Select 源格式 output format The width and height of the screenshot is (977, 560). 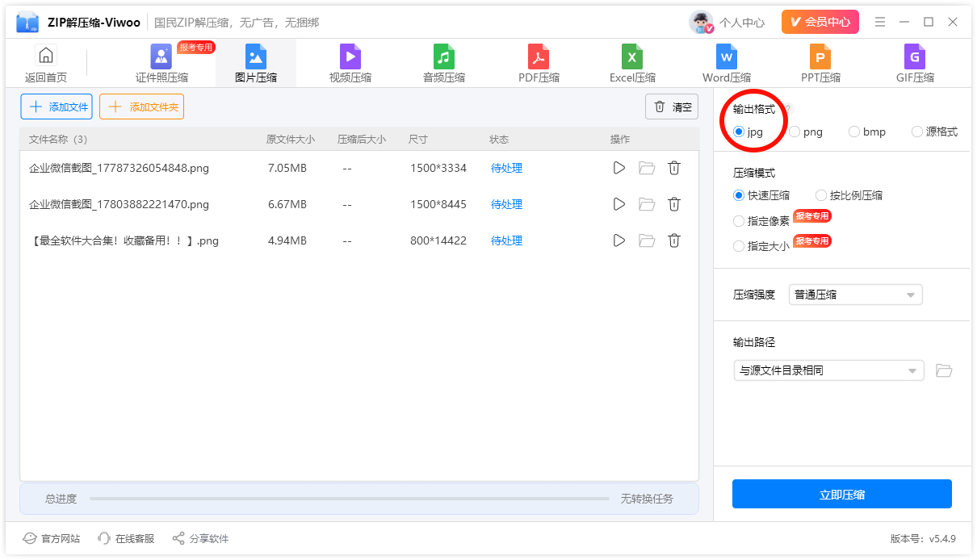pyautogui.click(x=934, y=132)
